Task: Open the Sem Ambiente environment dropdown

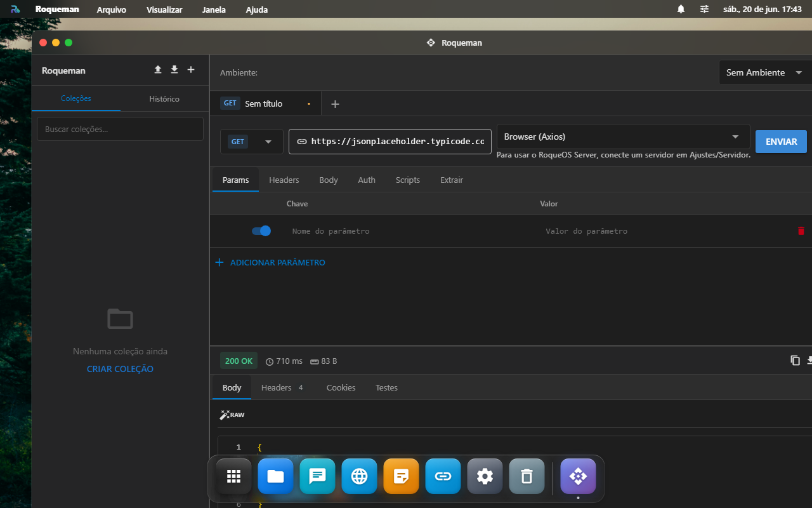Action: point(765,72)
